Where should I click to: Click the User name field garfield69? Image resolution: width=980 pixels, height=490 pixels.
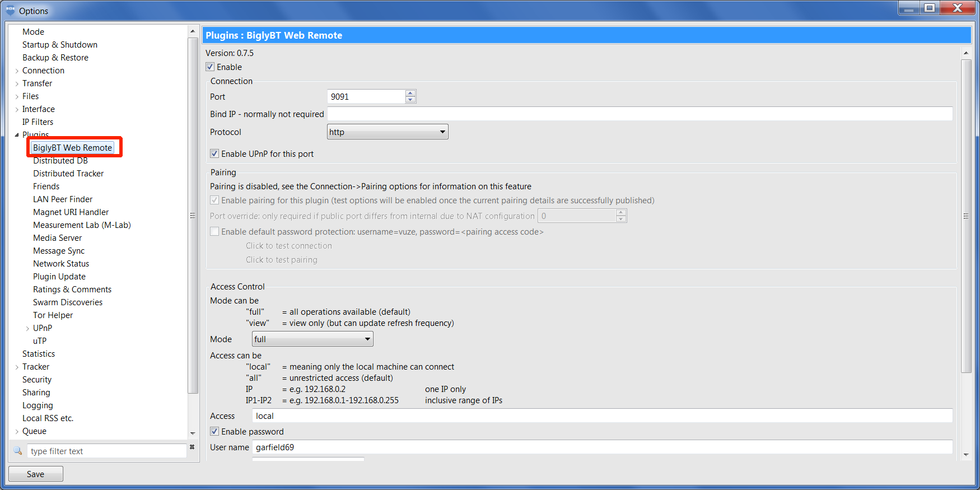[603, 447]
